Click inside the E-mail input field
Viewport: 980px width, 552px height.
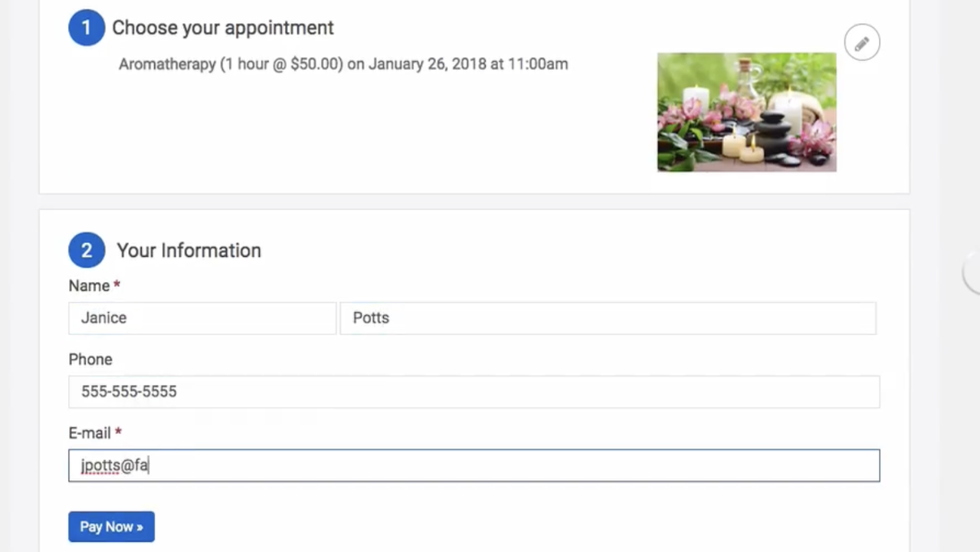click(x=474, y=465)
